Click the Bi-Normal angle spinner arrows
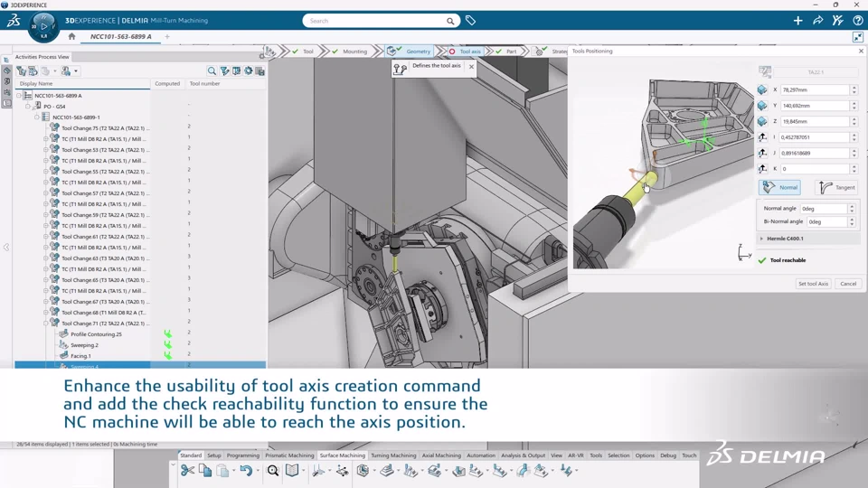 click(852, 222)
